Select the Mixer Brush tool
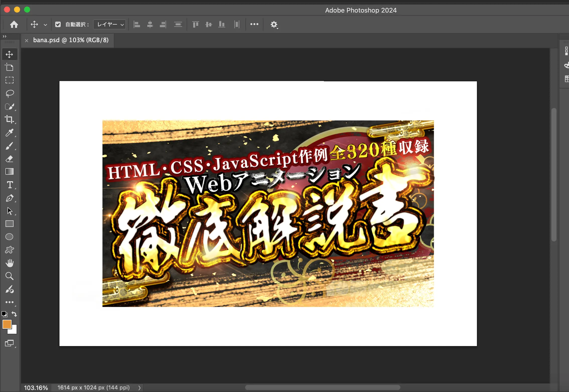 pos(10,289)
